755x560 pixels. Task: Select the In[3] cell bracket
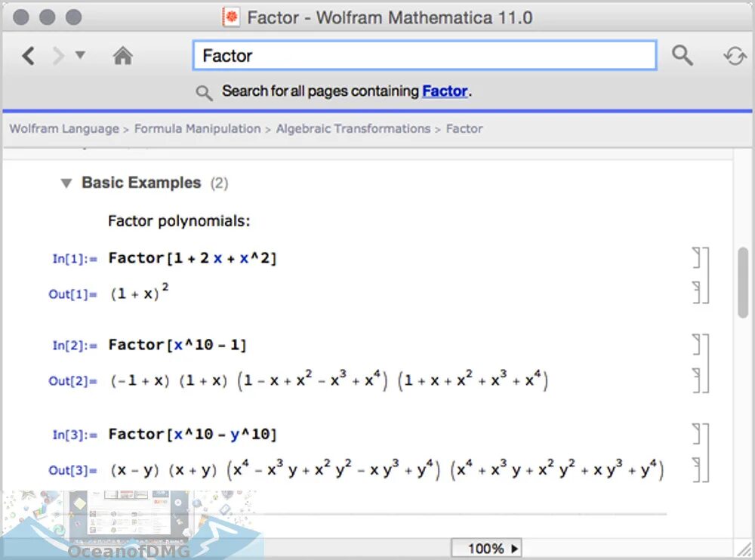[x=697, y=434]
